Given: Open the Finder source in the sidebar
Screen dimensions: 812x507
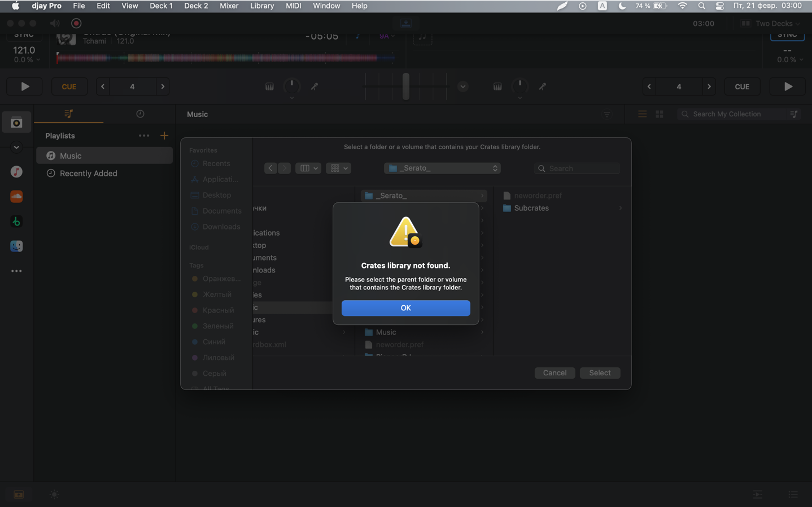Looking at the screenshot, I should tap(16, 246).
